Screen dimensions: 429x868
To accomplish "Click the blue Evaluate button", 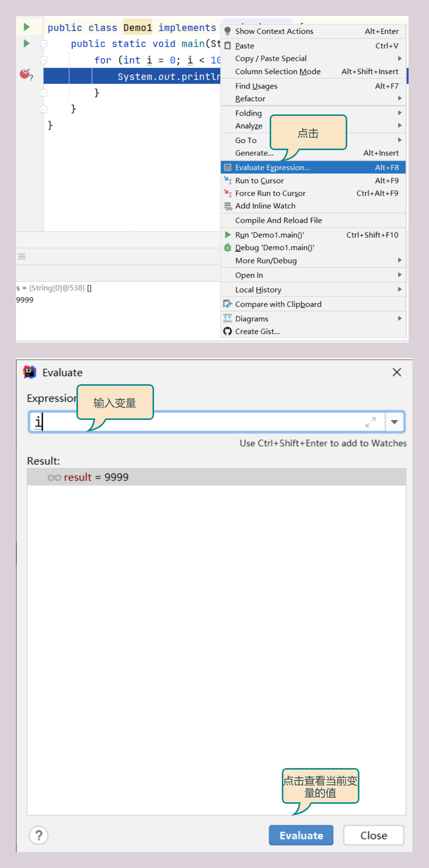I will pos(301,835).
